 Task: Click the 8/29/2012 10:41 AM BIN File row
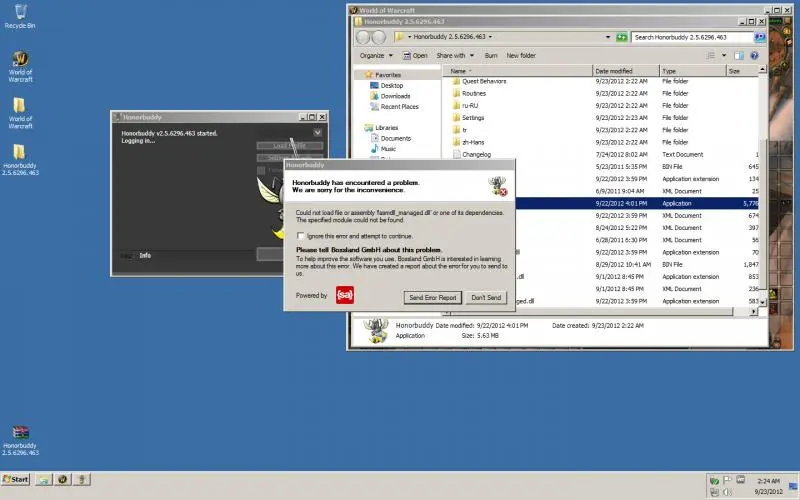pos(635,265)
